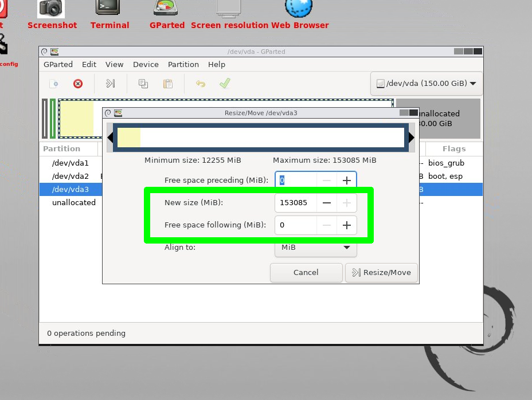Increase Free space following with plus button
The width and height of the screenshot is (532, 400).
click(x=347, y=225)
